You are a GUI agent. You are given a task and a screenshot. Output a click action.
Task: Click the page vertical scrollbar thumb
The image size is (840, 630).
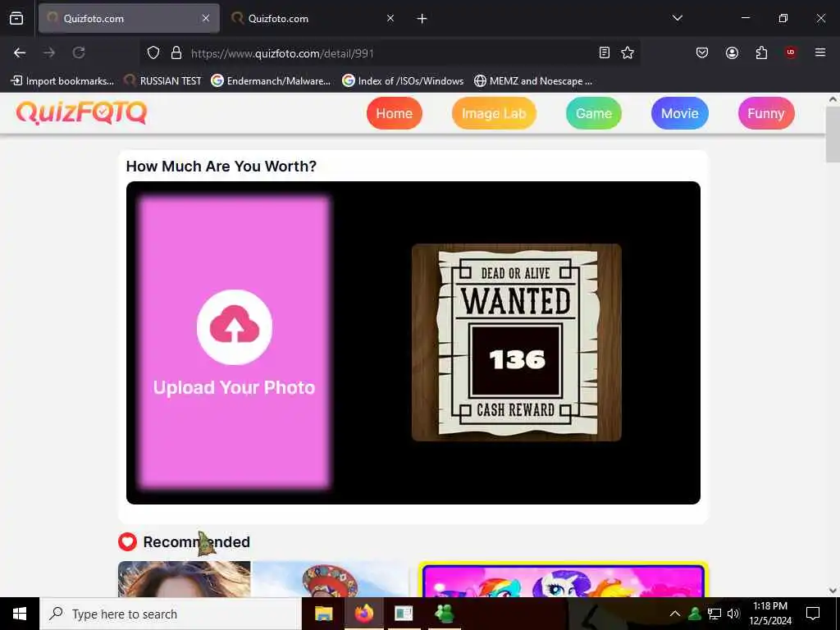click(833, 134)
